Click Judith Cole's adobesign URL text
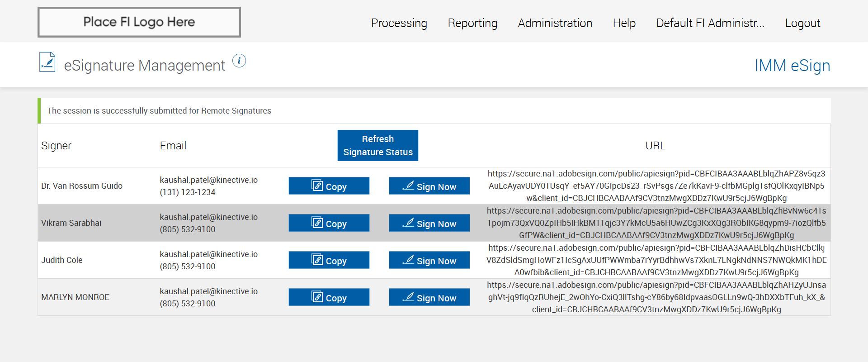868x362 pixels. [656, 260]
